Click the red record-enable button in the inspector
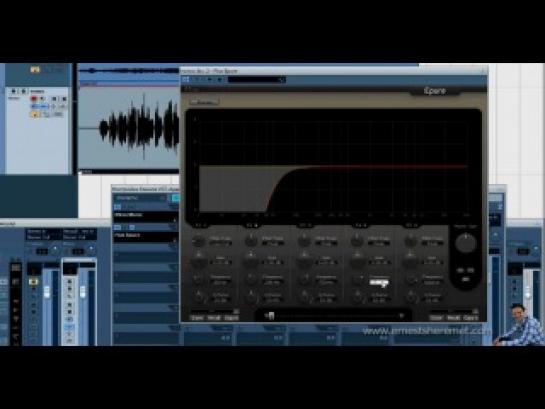545x409 pixels. click(x=34, y=99)
